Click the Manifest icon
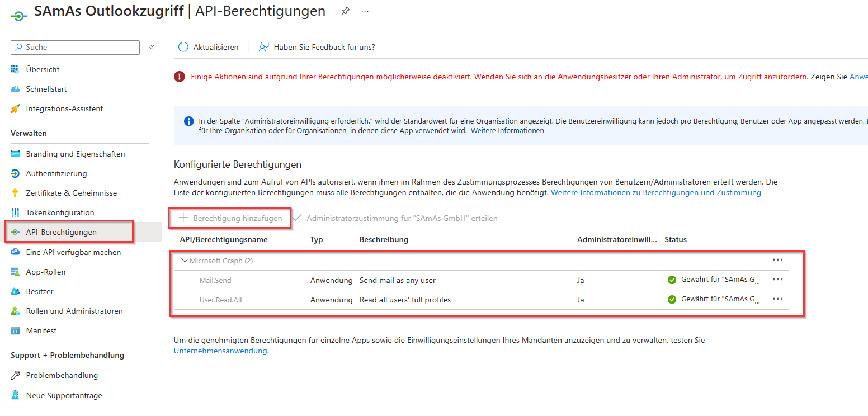Viewport: 868px width, 416px height. (x=15, y=330)
